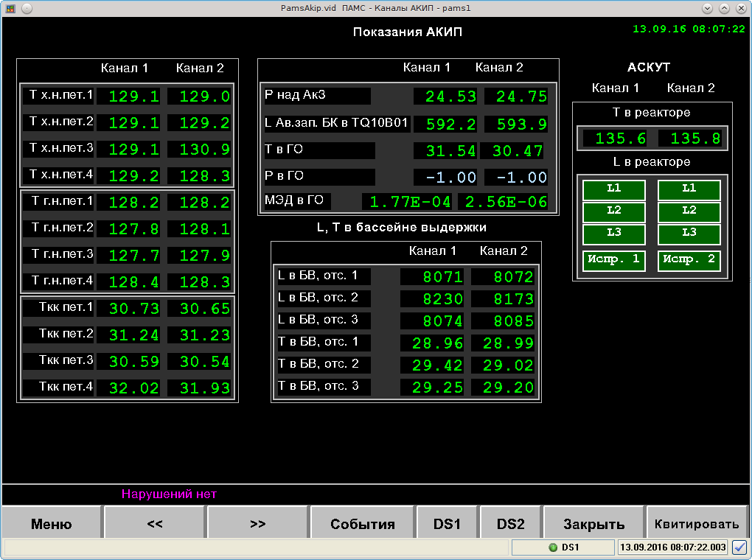This screenshot has width=752, height=560.
Task: Click the Испр. 1 status indicator
Action: (614, 261)
